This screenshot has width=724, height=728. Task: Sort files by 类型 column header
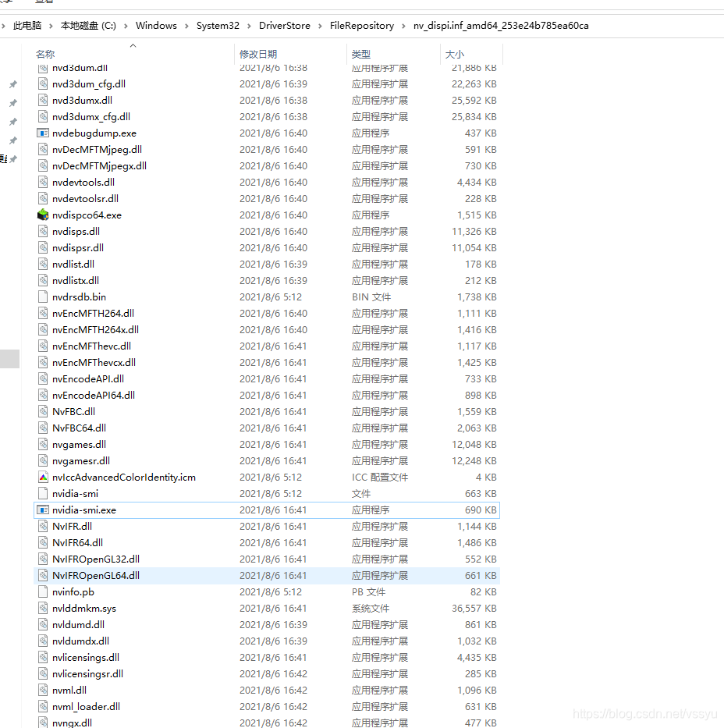click(361, 55)
